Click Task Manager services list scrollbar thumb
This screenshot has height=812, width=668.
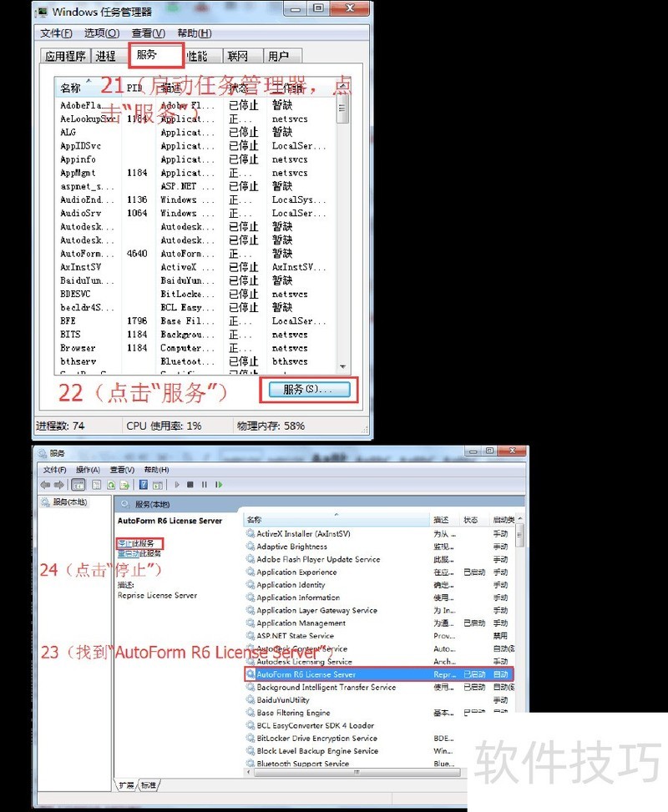(342, 110)
